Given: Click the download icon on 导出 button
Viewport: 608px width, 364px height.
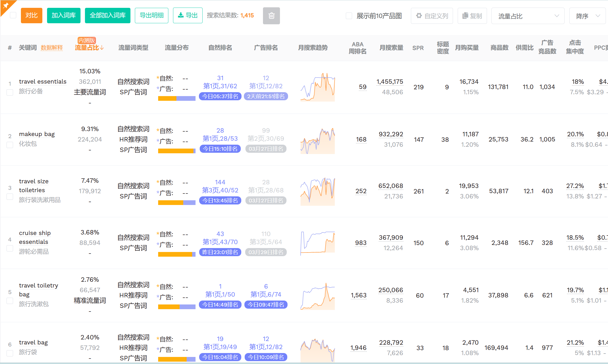Looking at the screenshot, I should (x=181, y=15).
